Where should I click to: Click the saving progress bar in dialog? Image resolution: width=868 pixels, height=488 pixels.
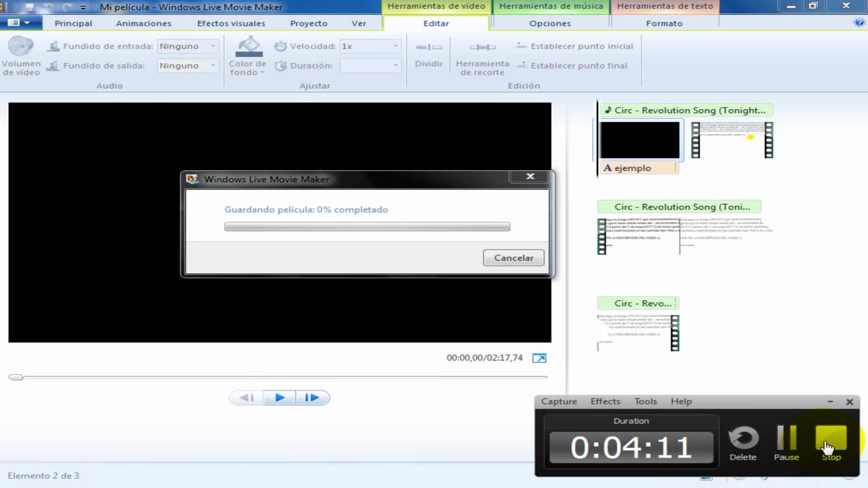367,227
